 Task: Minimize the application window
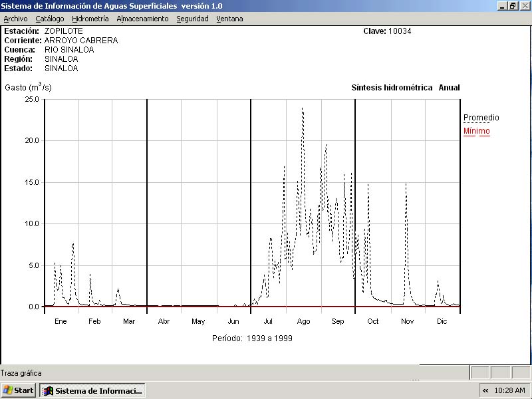coord(503,5)
